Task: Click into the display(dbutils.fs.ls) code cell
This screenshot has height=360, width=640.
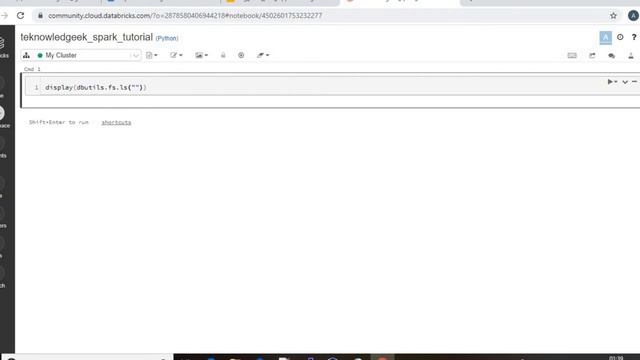Action: 331,87
